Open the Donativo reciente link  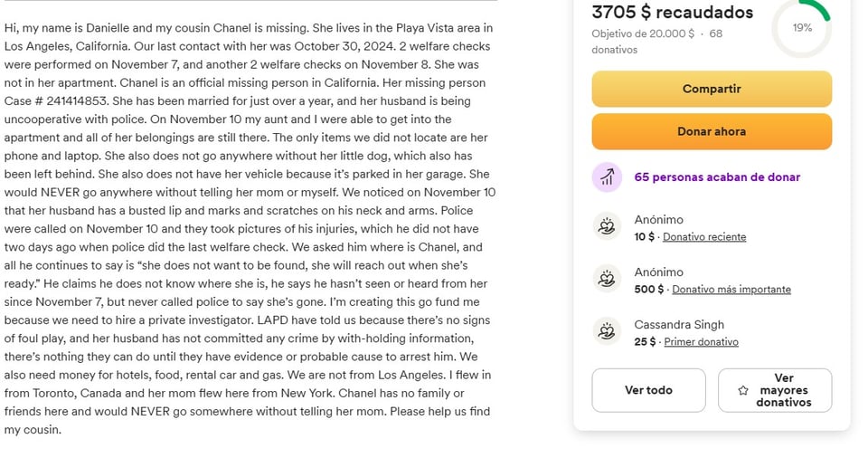[704, 237]
